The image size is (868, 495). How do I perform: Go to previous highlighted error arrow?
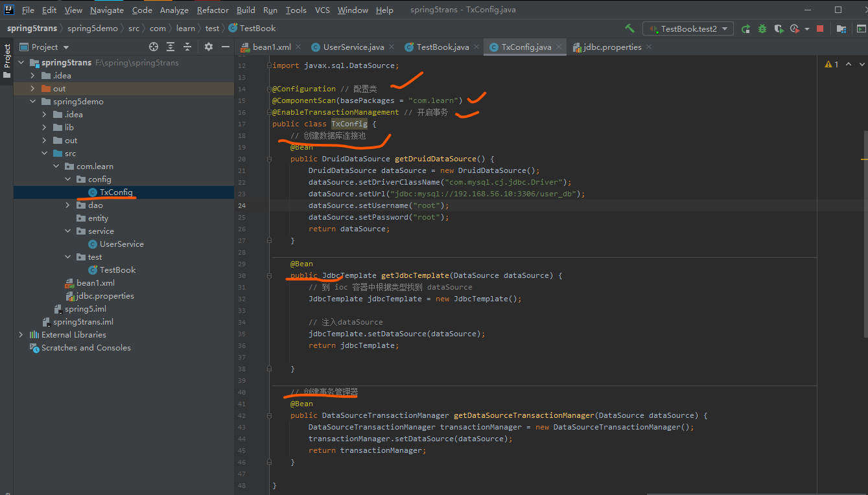[849, 64]
